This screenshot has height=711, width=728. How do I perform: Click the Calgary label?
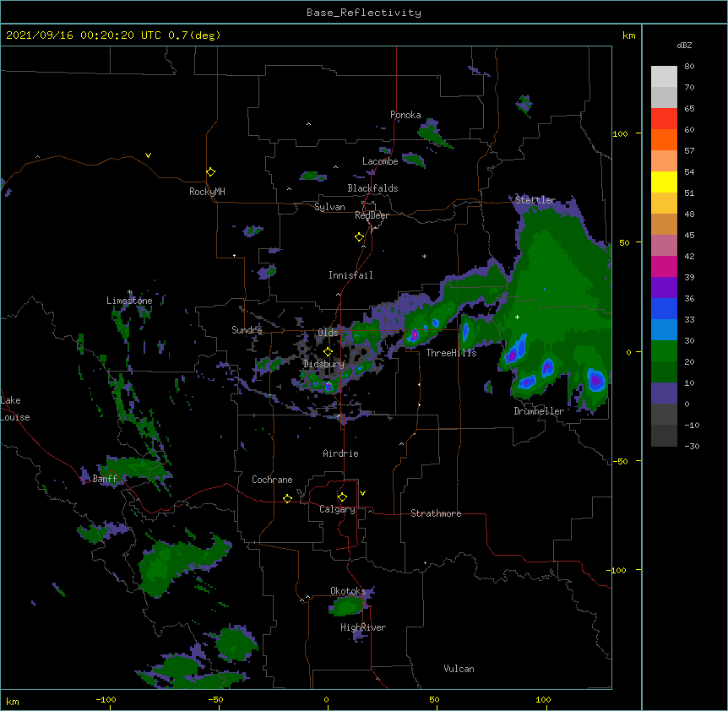point(337,509)
